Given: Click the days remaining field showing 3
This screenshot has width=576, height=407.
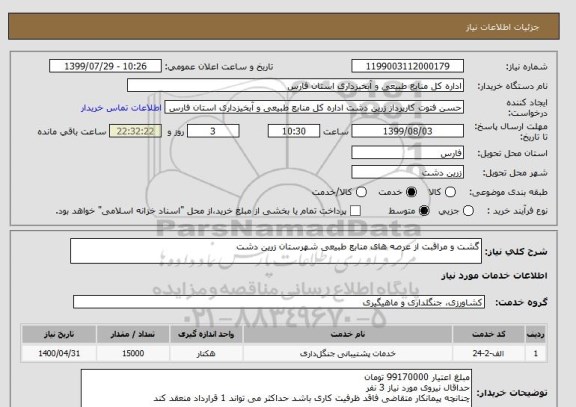Looking at the screenshot, I should click(x=213, y=131).
